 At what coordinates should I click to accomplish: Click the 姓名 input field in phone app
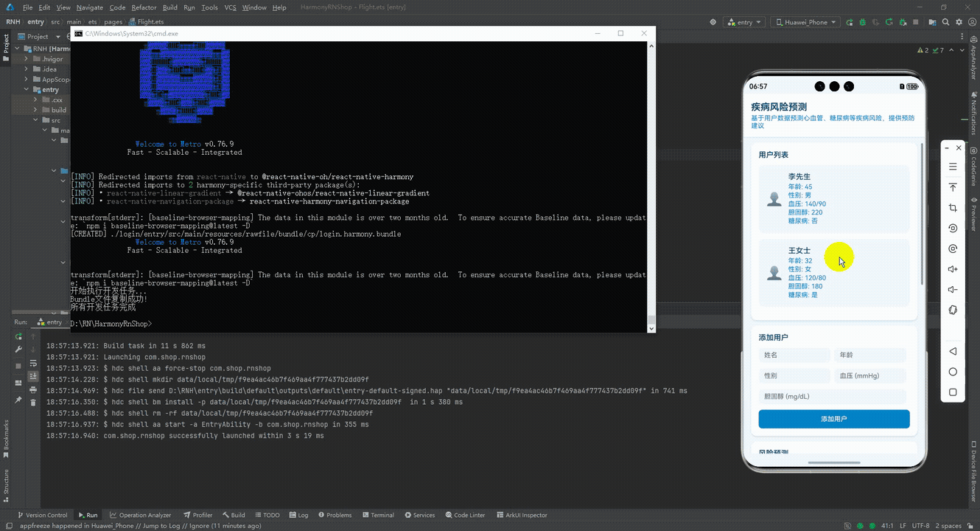coord(794,355)
